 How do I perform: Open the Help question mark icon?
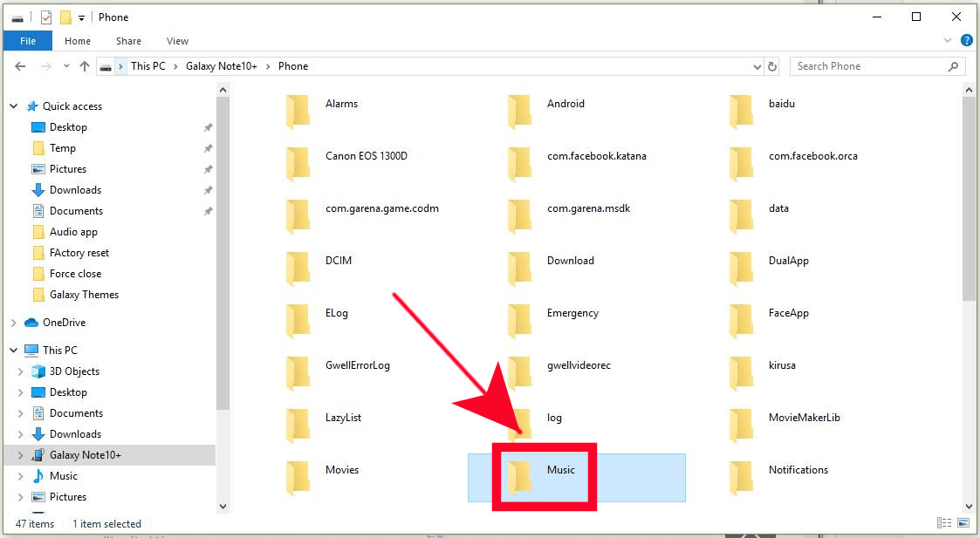click(967, 41)
